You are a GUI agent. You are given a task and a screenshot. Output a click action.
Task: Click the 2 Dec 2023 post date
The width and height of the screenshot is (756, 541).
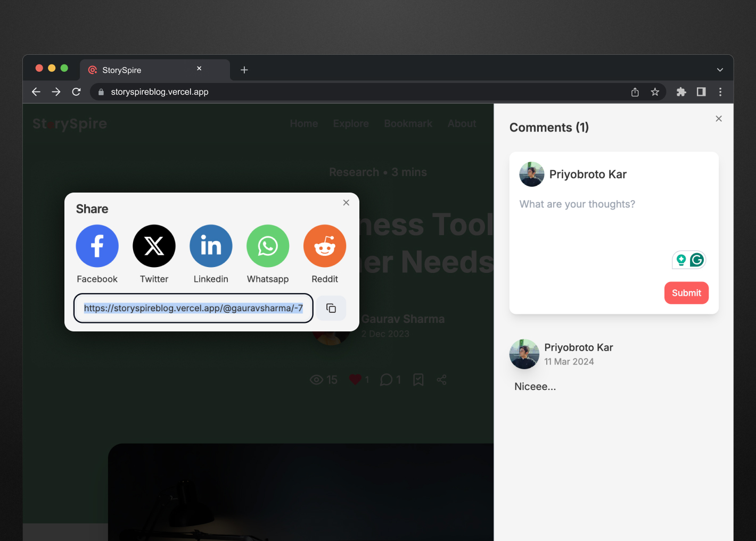[385, 334]
